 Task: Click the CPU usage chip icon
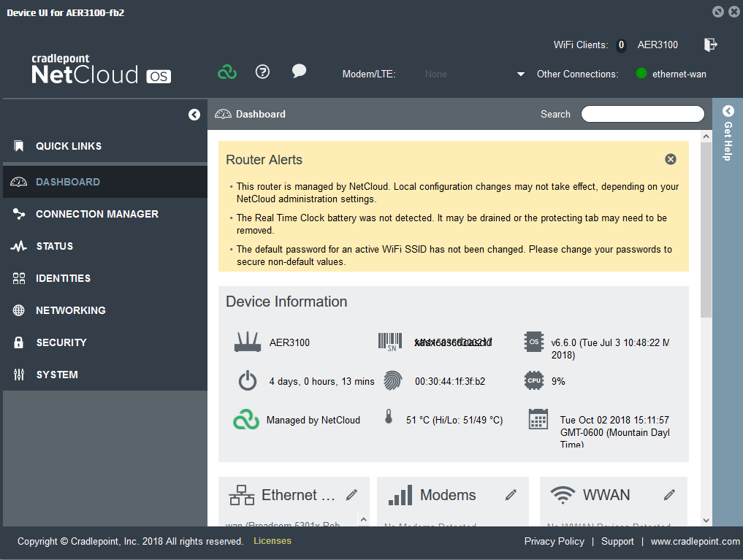point(534,380)
